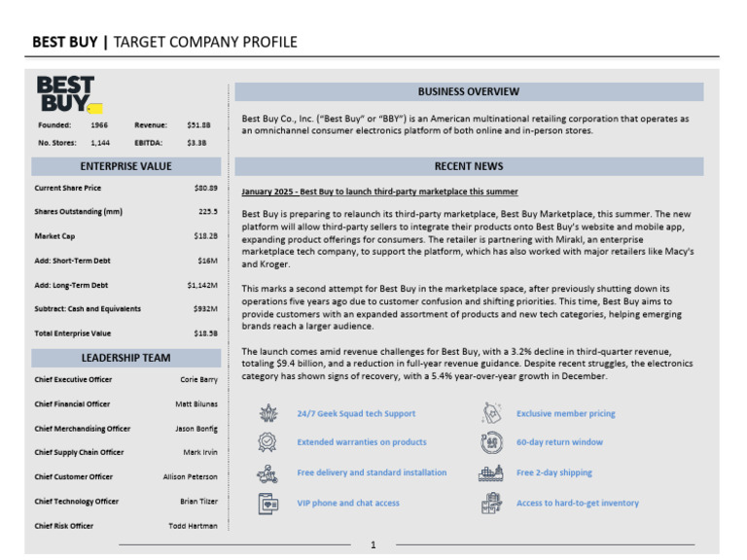Screen dimensions: 747x560
Task: Click the Best Buy logo
Action: (x=70, y=93)
